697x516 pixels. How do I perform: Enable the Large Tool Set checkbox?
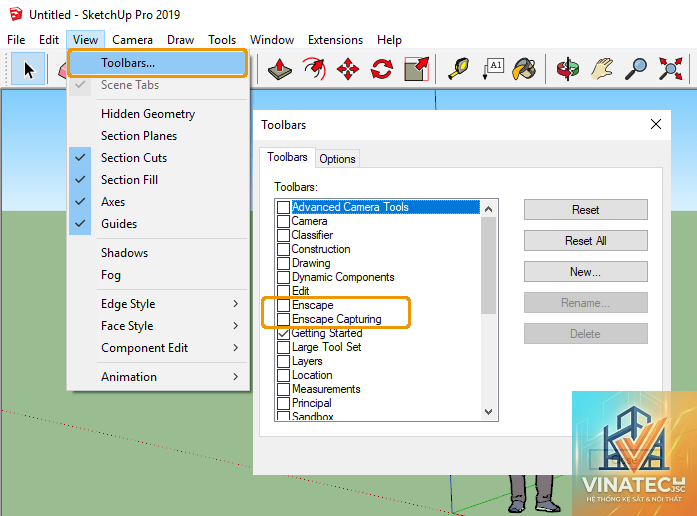pyautogui.click(x=283, y=347)
